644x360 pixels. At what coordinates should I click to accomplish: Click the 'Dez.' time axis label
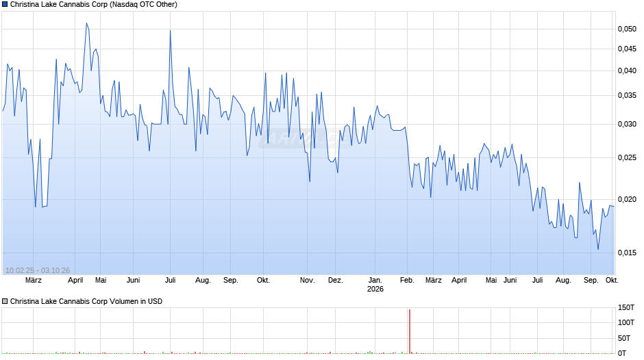[336, 281]
